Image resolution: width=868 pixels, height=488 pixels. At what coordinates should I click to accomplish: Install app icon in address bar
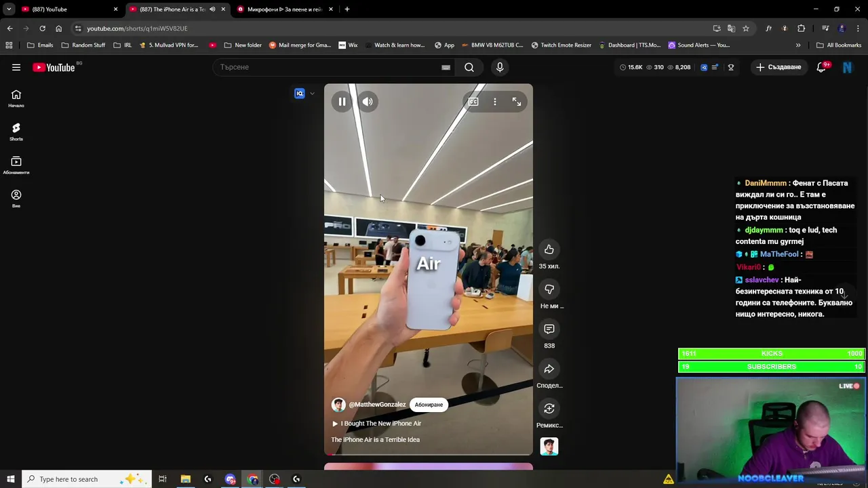point(717,28)
